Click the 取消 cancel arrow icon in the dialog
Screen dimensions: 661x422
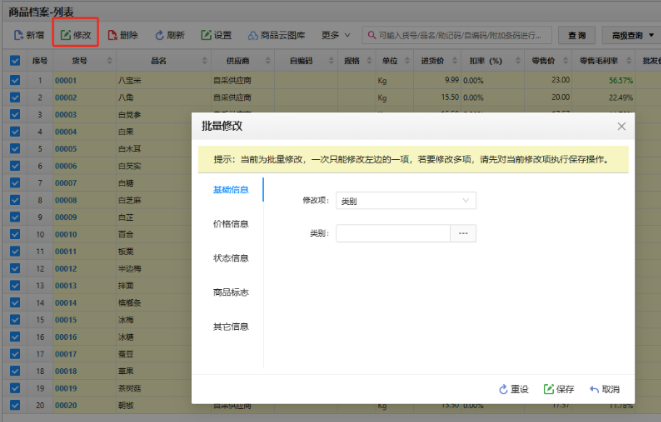point(594,389)
